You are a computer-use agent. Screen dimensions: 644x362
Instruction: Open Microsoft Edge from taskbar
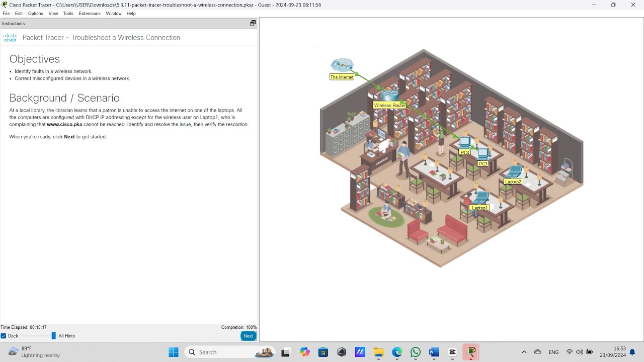pyautogui.click(x=397, y=352)
